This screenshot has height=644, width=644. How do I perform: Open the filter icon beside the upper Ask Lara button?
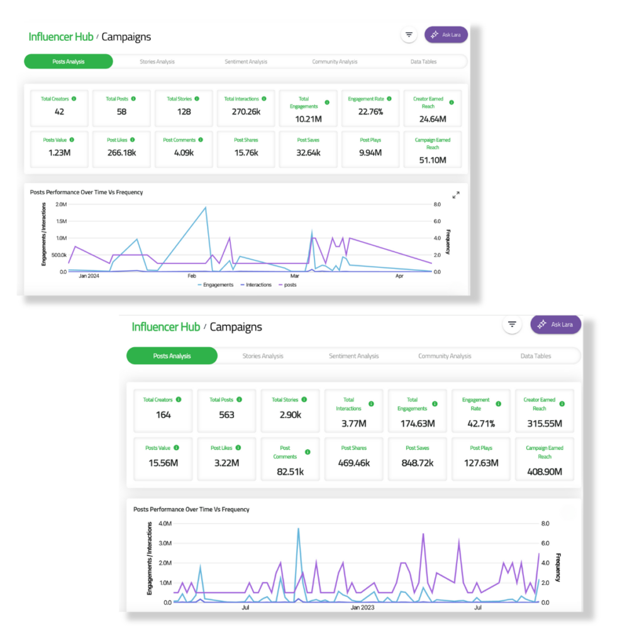coord(409,35)
